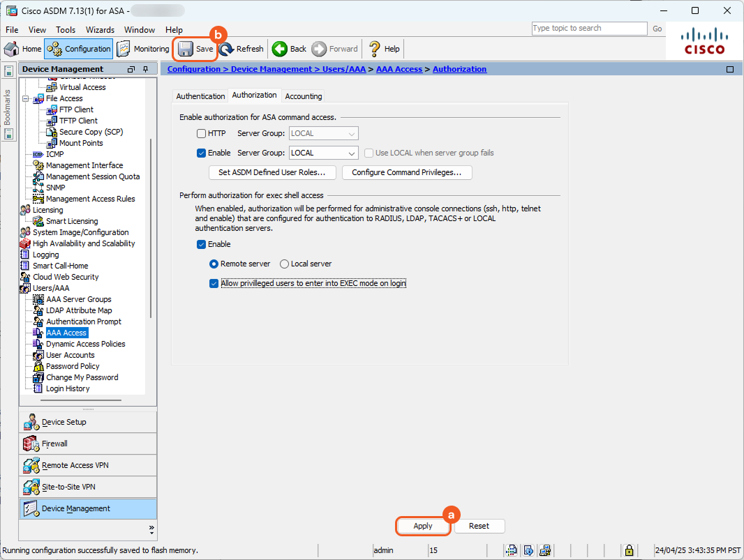This screenshot has height=560, width=744.
Task: Enable the HTTP authorization checkbox
Action: (201, 133)
